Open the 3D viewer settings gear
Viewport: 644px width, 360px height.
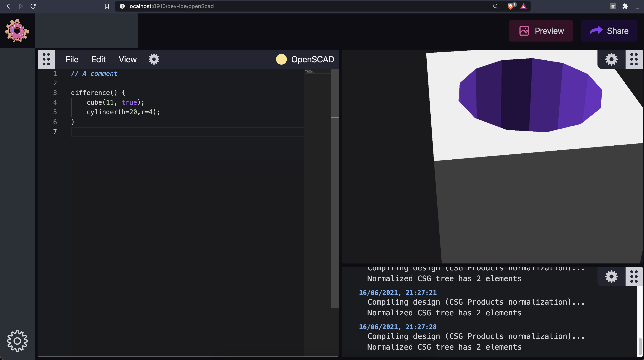(x=611, y=59)
